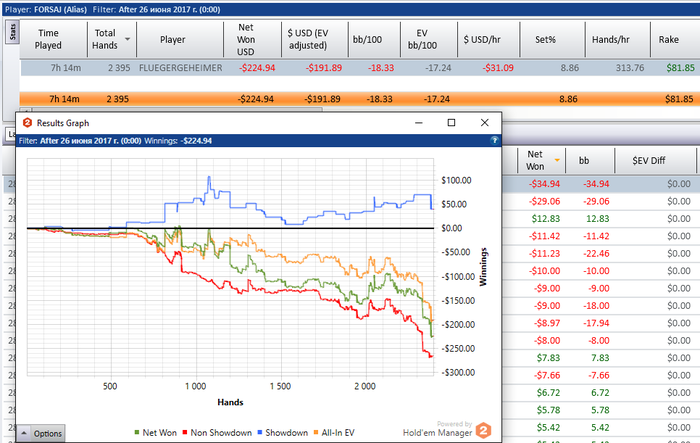Screen dimensions: 700x443
Task: Toggle the red Non Showdown legend entry
Action: pyautogui.click(x=217, y=433)
